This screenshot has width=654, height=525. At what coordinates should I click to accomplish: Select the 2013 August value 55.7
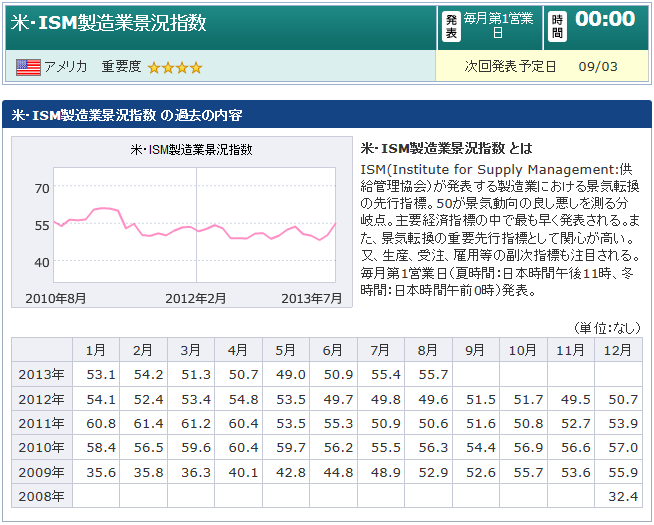click(x=433, y=374)
